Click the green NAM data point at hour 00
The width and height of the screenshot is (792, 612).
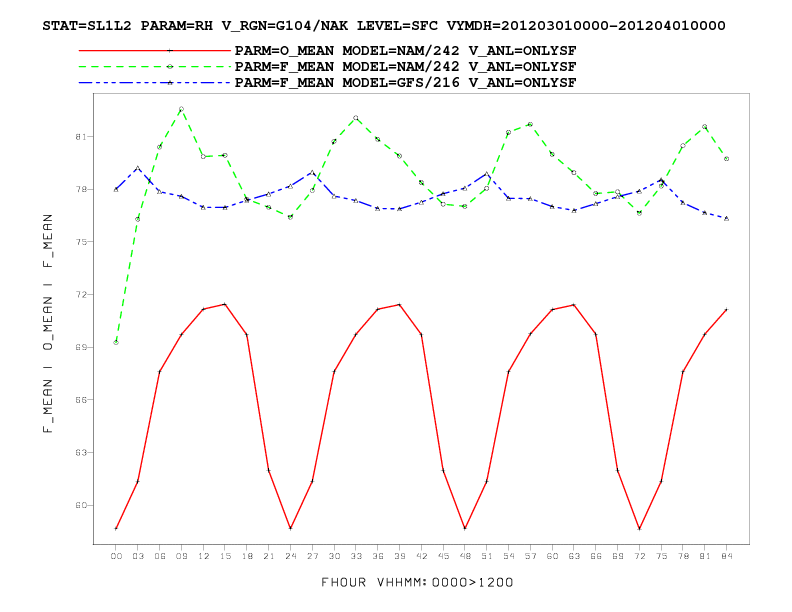point(116,342)
